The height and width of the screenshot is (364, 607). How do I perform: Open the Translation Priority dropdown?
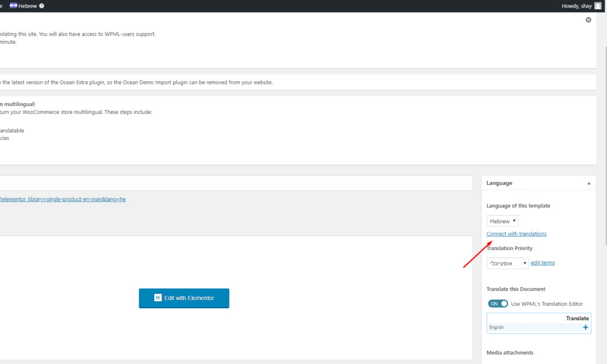pyautogui.click(x=507, y=263)
